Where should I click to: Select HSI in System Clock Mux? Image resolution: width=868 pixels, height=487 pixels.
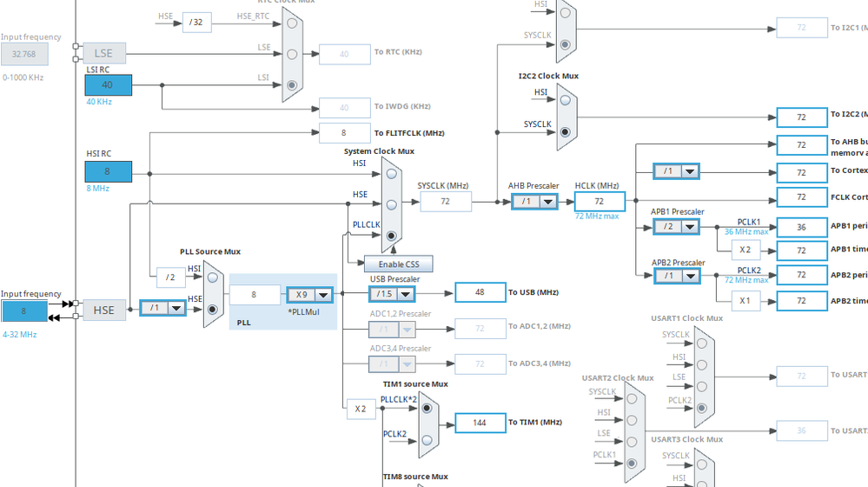point(391,174)
